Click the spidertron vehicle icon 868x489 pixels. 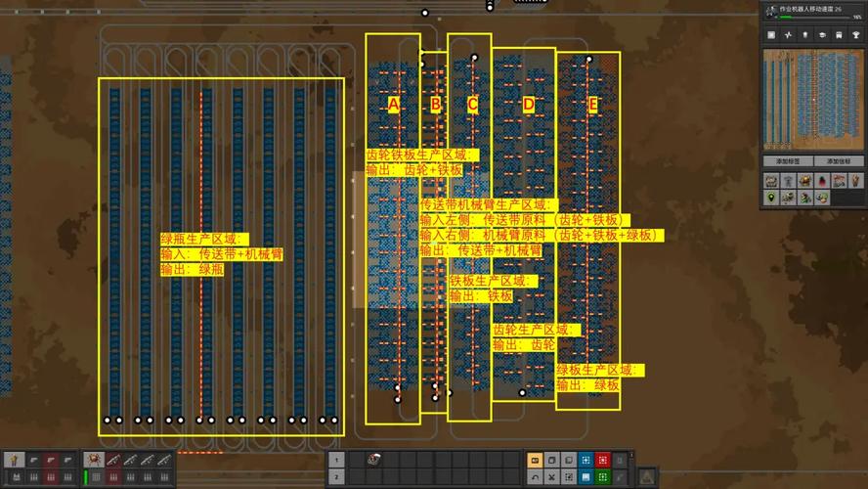coord(94,460)
